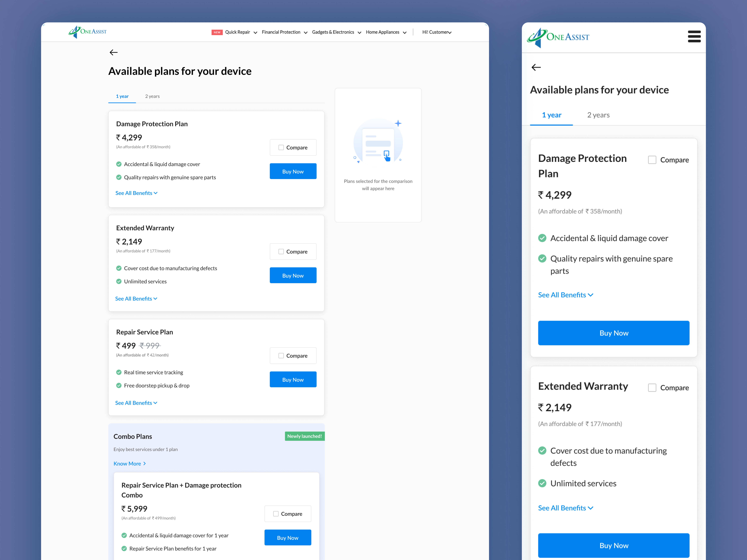Click the desktop back arrow icon
Image resolution: width=747 pixels, height=560 pixels.
tap(114, 52)
